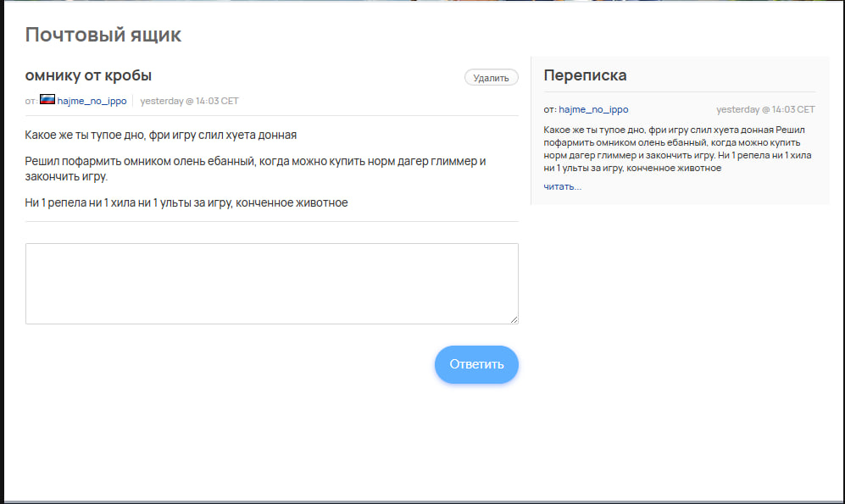Open hajme_no_ippo profile link beside flag

92,101
